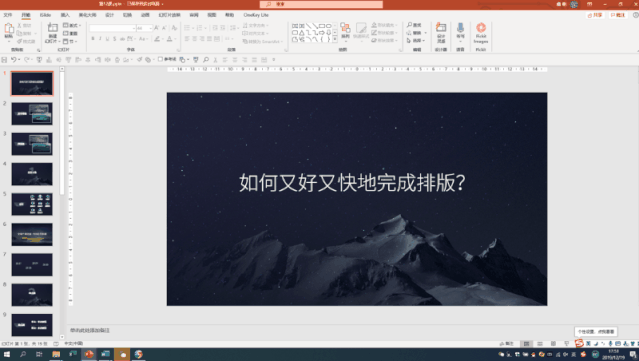Select slide 5 thumbnail with icons grid
The width and height of the screenshot is (639, 361).
click(32, 204)
